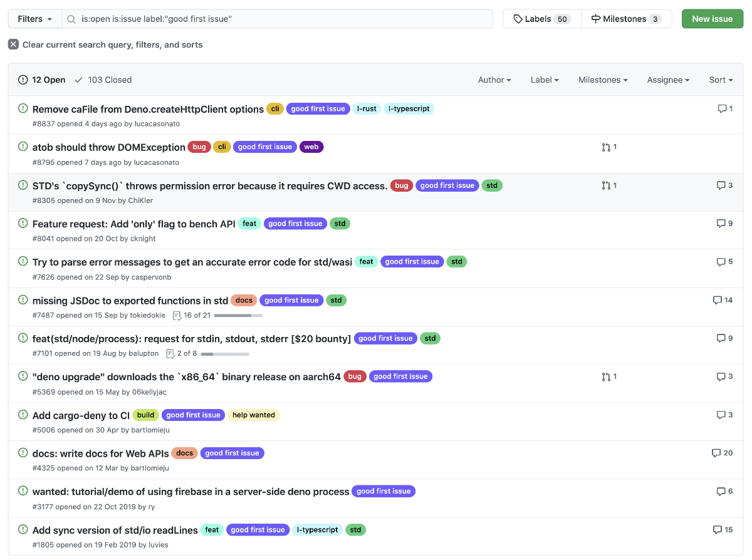
Task: Open comments showing 5 on std/wasi issue
Action: [724, 262]
